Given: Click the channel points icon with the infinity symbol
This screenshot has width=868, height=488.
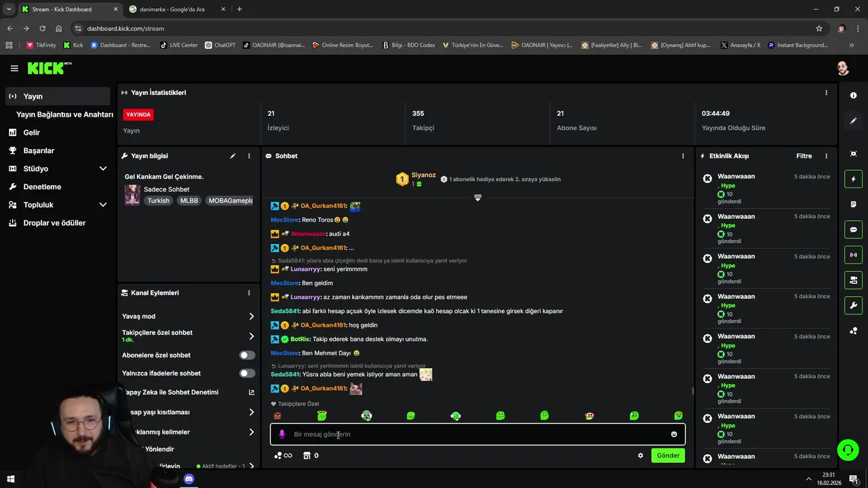Looking at the screenshot, I should click(x=283, y=455).
